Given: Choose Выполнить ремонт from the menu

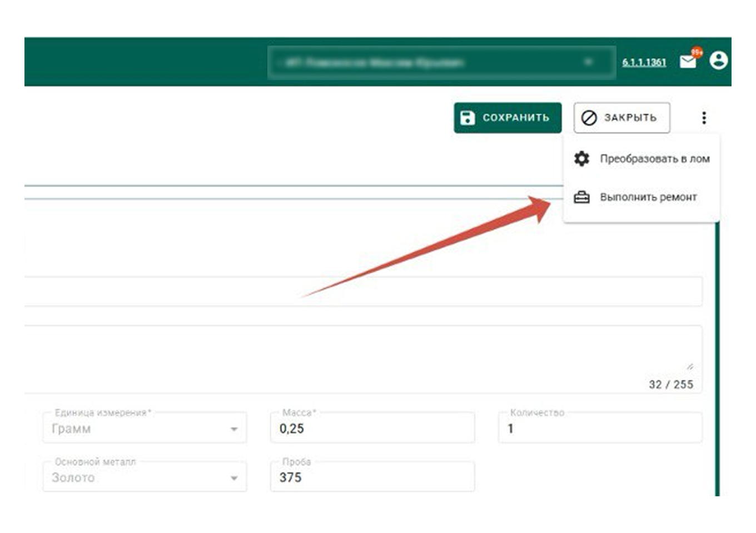Looking at the screenshot, I should pos(648,197).
